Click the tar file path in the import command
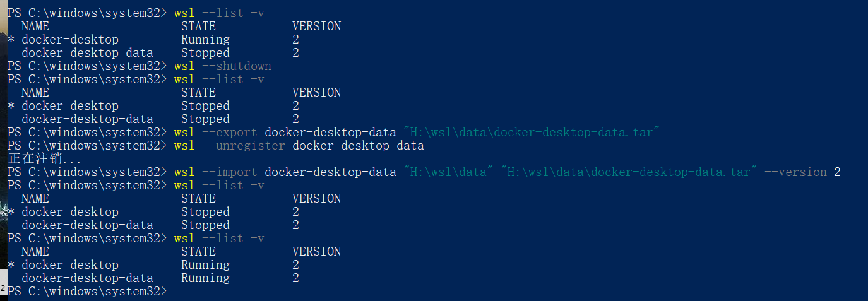868x301 pixels. (x=633, y=172)
